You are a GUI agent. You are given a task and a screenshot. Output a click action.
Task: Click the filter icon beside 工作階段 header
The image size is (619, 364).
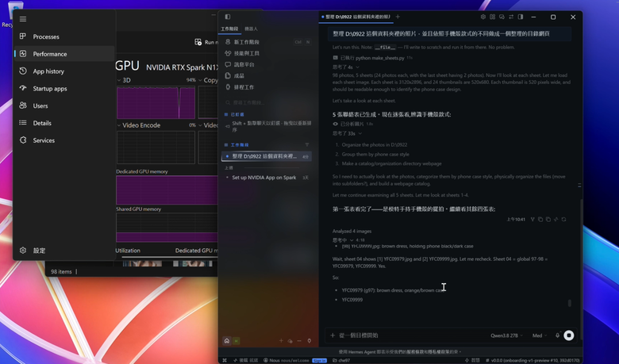(x=307, y=145)
